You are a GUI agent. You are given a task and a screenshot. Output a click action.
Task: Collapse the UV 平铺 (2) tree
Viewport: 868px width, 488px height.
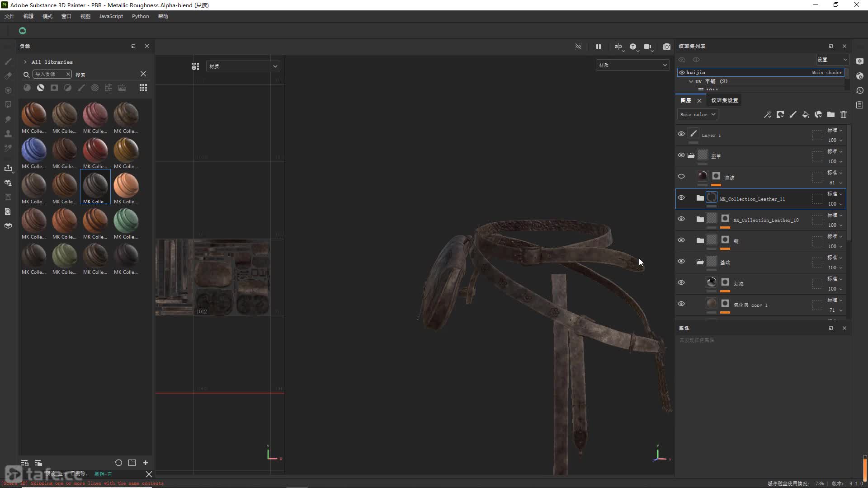(x=691, y=81)
